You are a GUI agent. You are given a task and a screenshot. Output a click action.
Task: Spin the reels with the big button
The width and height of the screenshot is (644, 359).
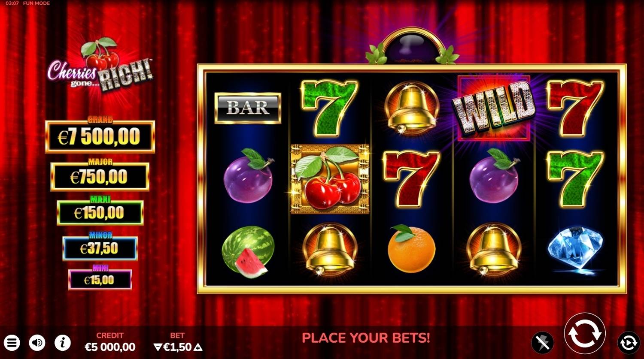pyautogui.click(x=585, y=334)
